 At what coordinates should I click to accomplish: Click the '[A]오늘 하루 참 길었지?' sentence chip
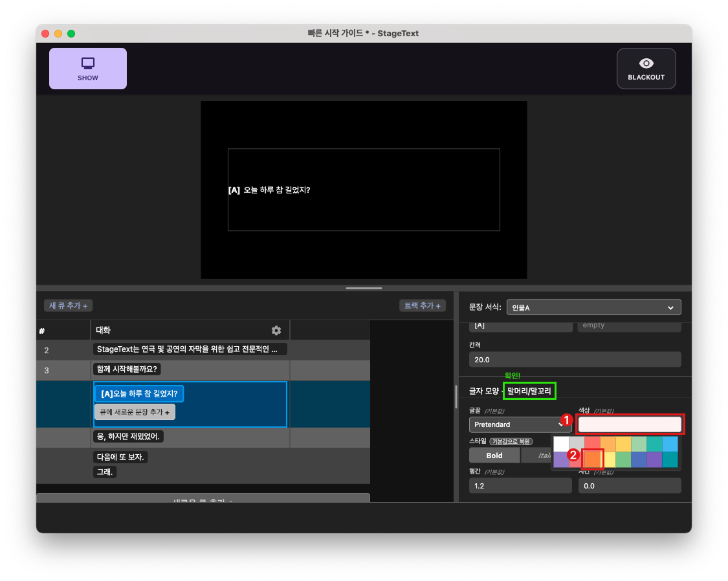pyautogui.click(x=139, y=393)
